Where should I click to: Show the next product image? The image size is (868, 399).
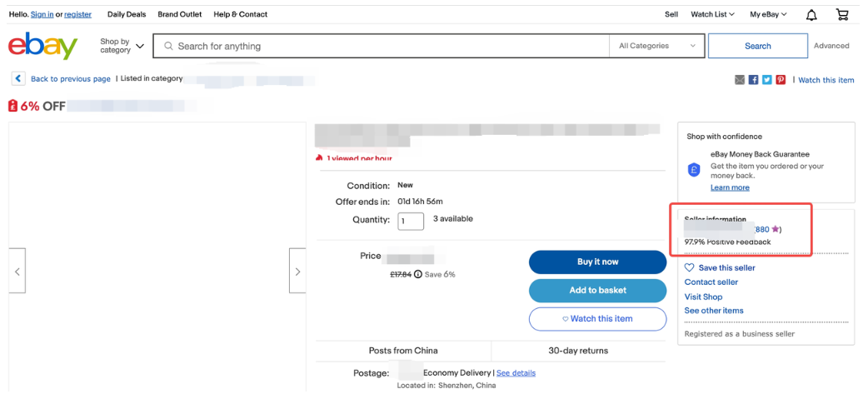pyautogui.click(x=297, y=271)
